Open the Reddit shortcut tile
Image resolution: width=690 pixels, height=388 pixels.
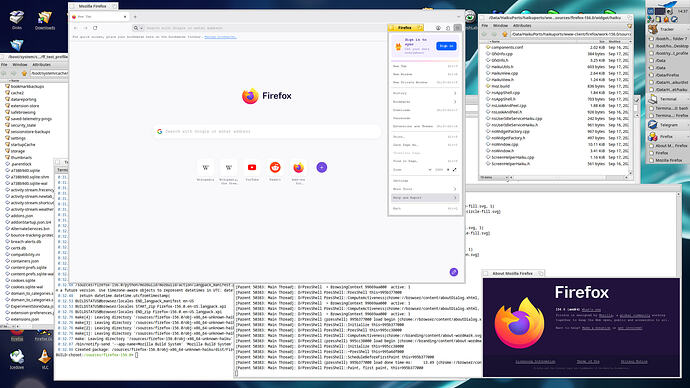click(x=275, y=168)
